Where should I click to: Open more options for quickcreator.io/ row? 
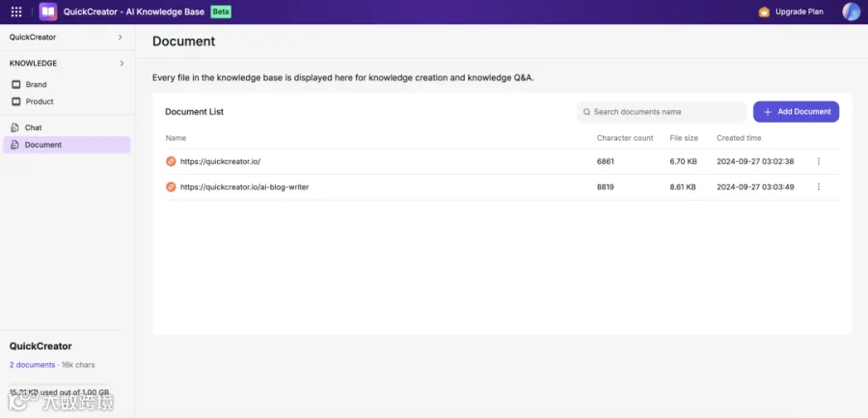pyautogui.click(x=819, y=161)
